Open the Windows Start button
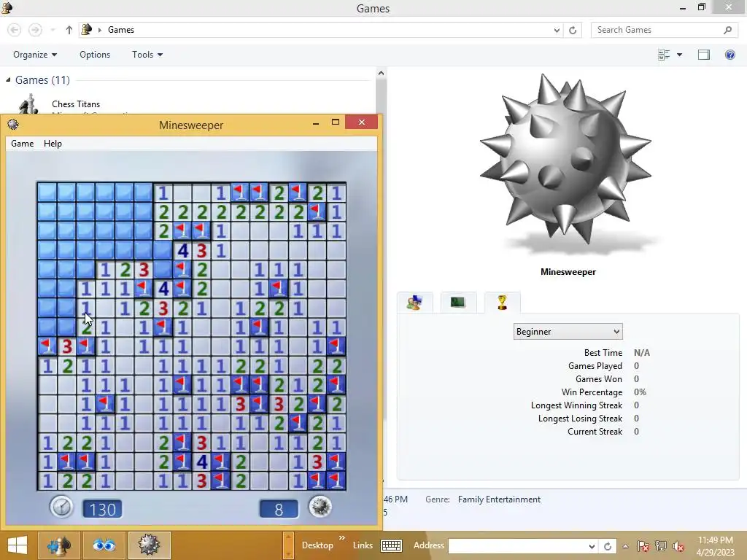 18,545
